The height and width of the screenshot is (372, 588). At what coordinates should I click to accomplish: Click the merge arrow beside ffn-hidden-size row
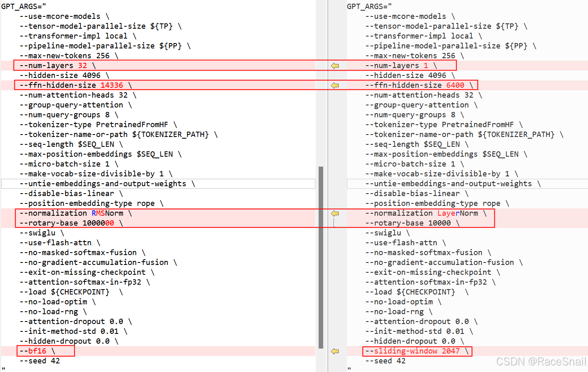[x=335, y=85]
